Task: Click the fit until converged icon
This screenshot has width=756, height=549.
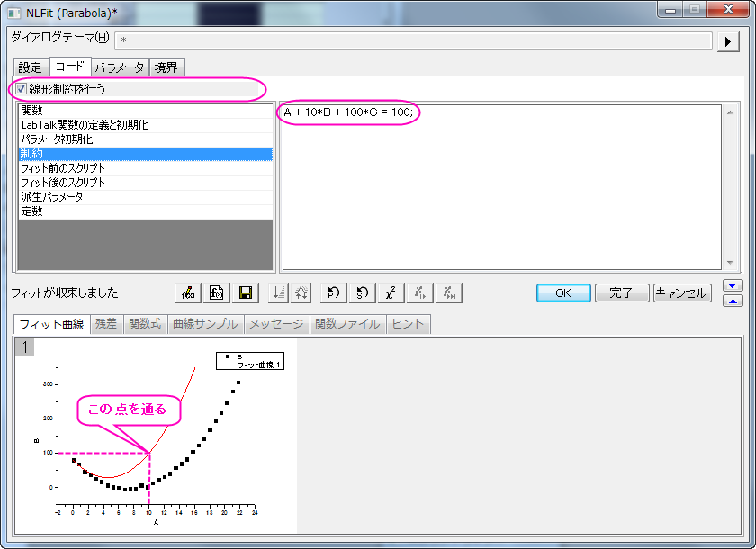Action: 449,292
